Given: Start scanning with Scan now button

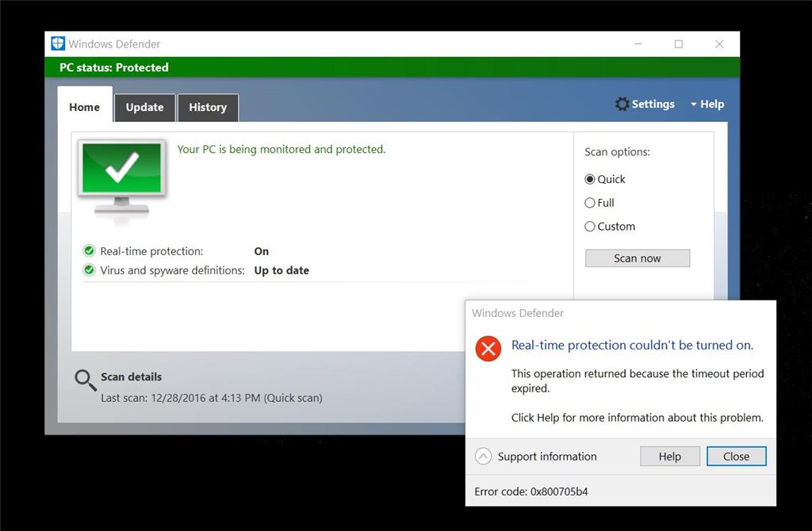Looking at the screenshot, I should [x=638, y=258].
